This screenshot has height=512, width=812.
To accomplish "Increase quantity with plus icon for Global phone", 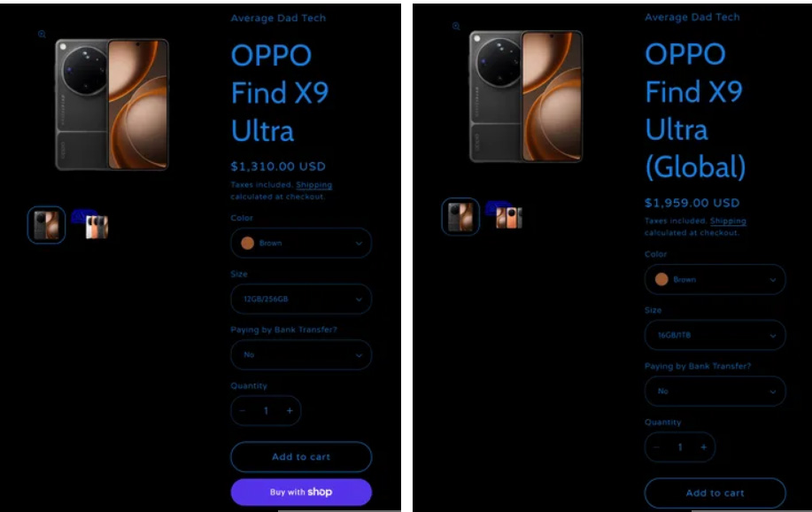I will 703,446.
